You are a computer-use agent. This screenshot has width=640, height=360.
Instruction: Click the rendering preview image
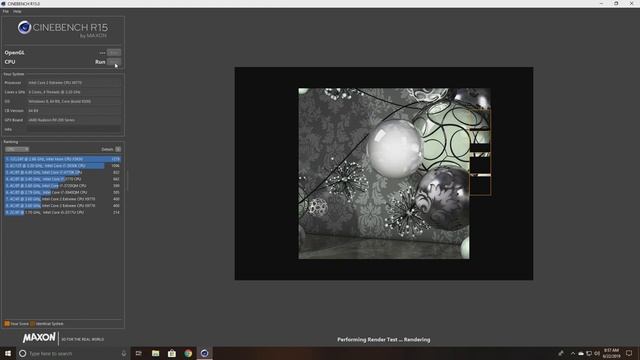(384, 173)
